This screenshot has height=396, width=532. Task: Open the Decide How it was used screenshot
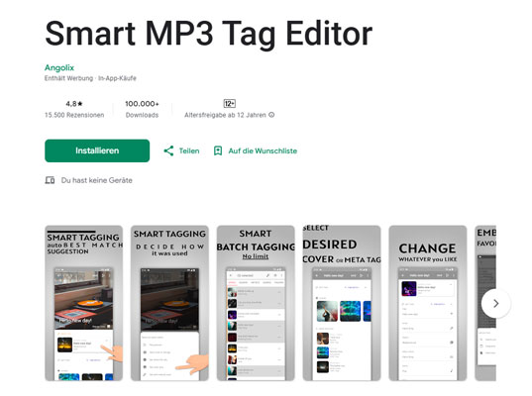pyautogui.click(x=169, y=303)
